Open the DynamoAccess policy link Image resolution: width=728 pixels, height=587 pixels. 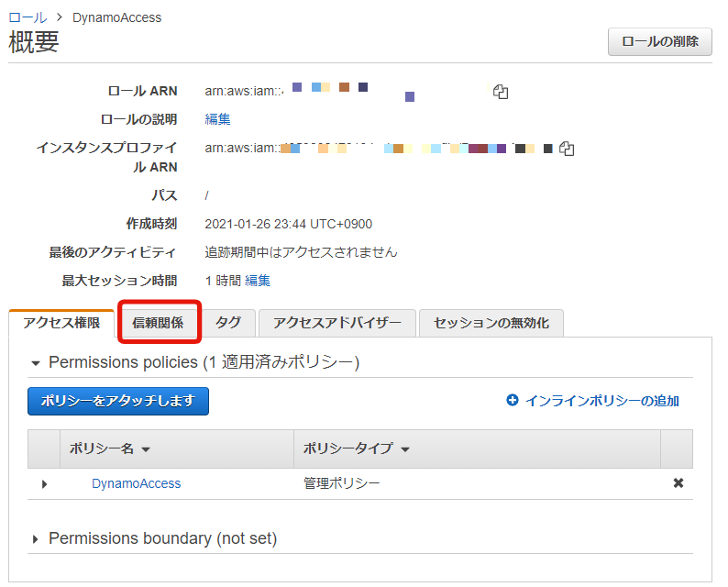click(x=136, y=483)
